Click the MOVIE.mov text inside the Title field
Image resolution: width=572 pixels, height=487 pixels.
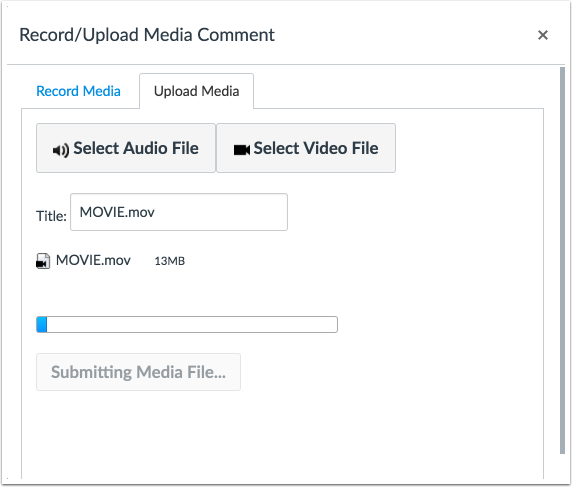pyautogui.click(x=117, y=212)
